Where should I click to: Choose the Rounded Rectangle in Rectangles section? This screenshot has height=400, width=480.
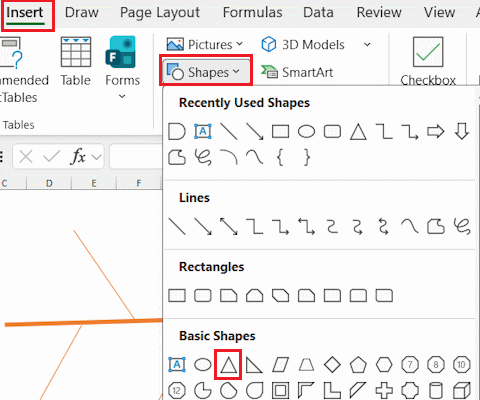[203, 296]
